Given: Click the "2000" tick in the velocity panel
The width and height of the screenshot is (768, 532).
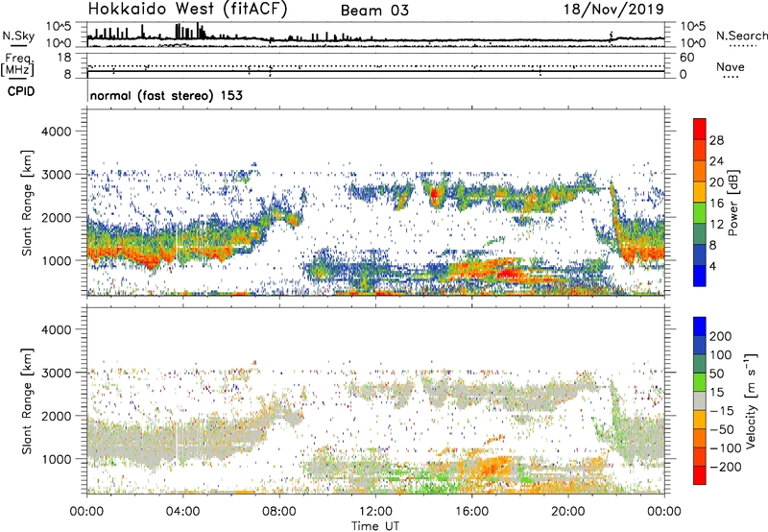Looking at the screenshot, I should (57, 417).
